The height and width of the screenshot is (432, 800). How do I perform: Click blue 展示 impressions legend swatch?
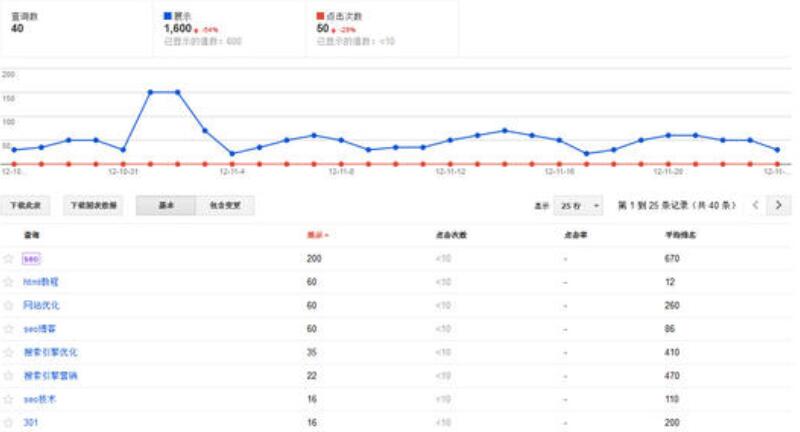167,16
